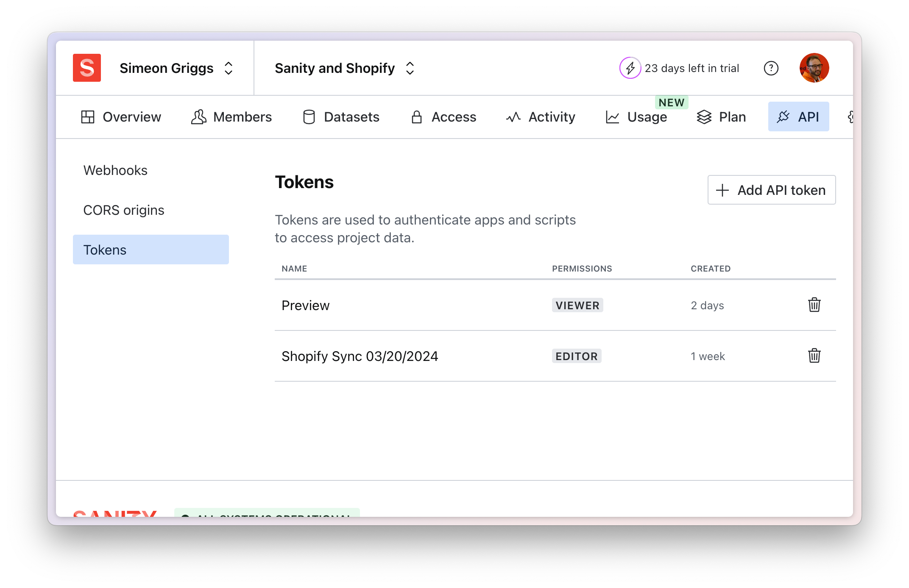Image resolution: width=909 pixels, height=588 pixels.
Task: Click the plus icon in Add API token
Action: 722,190
